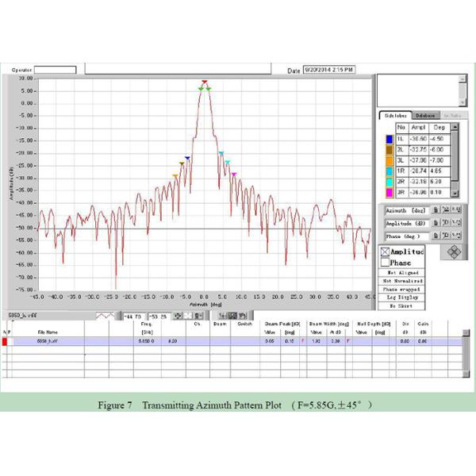476x476 pixels.
Task: Enable the Phase checkbox
Action: tap(386, 263)
